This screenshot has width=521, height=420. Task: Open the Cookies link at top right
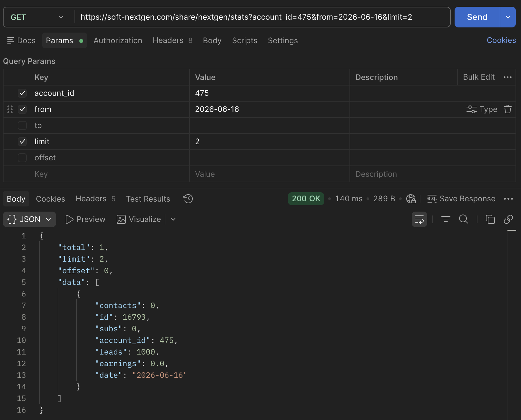[501, 40]
